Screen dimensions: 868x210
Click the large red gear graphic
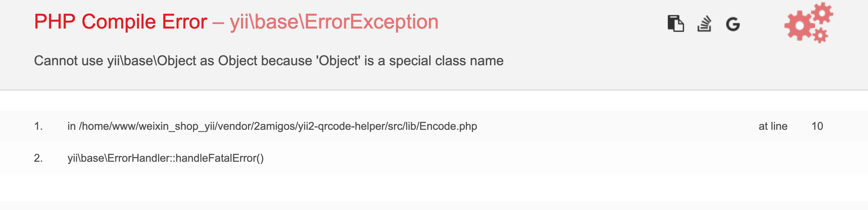click(799, 26)
